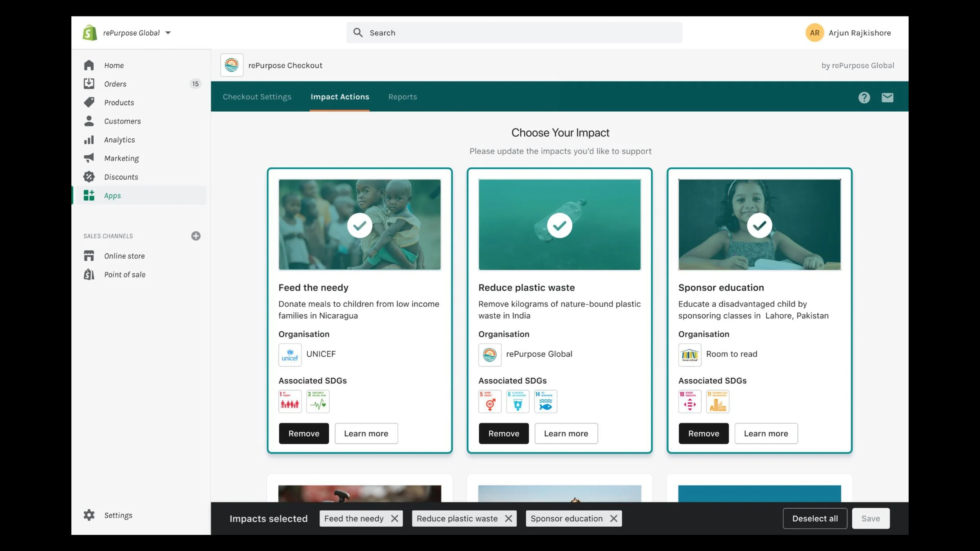This screenshot has height=551, width=980.
Task: Click Learn more on Sponsor education card
Action: tap(766, 433)
